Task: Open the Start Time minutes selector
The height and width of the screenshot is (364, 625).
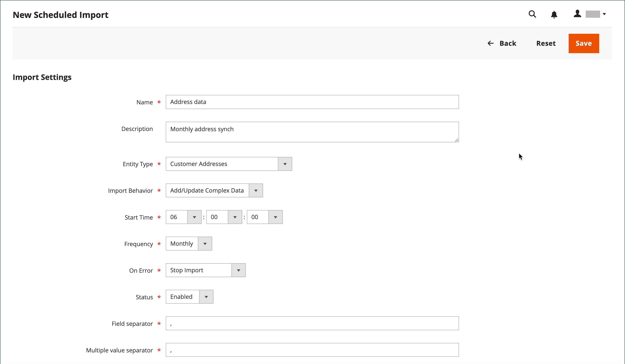Action: point(224,217)
